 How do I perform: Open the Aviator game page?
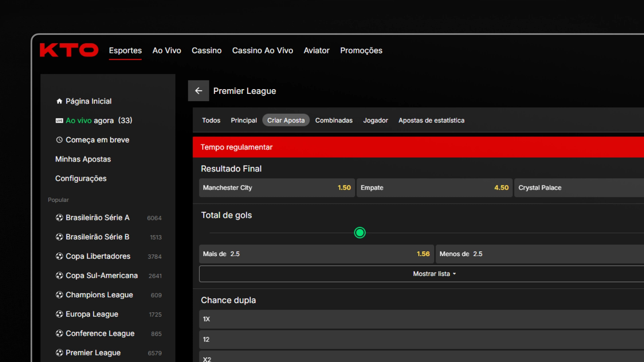317,51
